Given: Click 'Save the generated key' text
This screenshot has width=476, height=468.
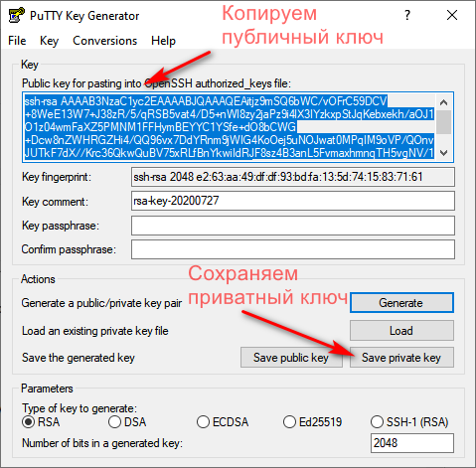Looking at the screenshot, I should tap(79, 358).
